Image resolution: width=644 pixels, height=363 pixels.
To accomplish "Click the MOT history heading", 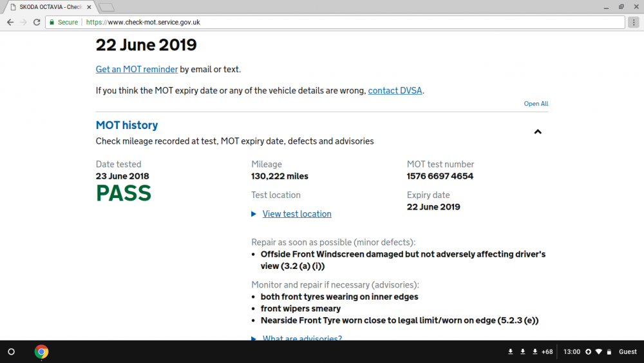I will coord(127,125).
